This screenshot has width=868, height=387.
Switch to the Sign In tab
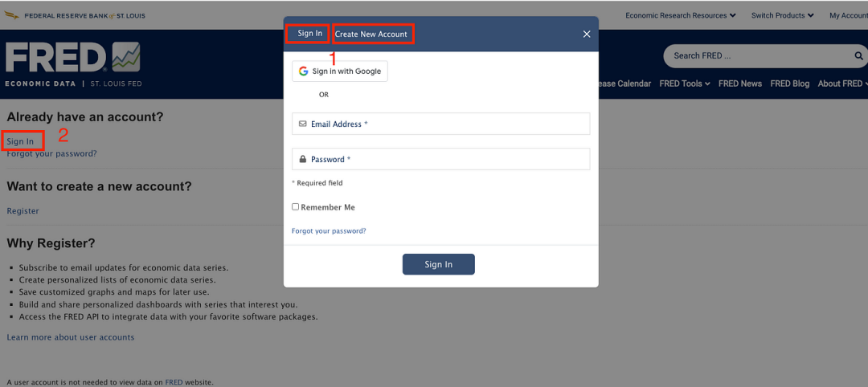tap(309, 33)
